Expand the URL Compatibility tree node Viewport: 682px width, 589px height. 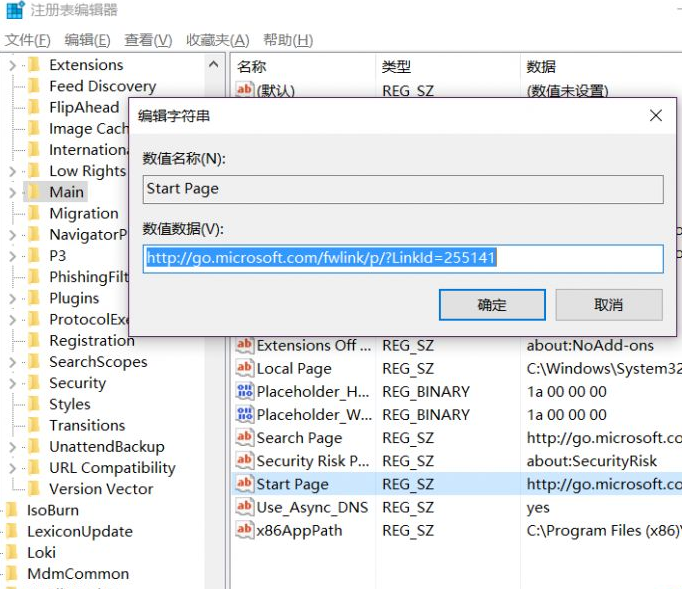click(x=13, y=468)
